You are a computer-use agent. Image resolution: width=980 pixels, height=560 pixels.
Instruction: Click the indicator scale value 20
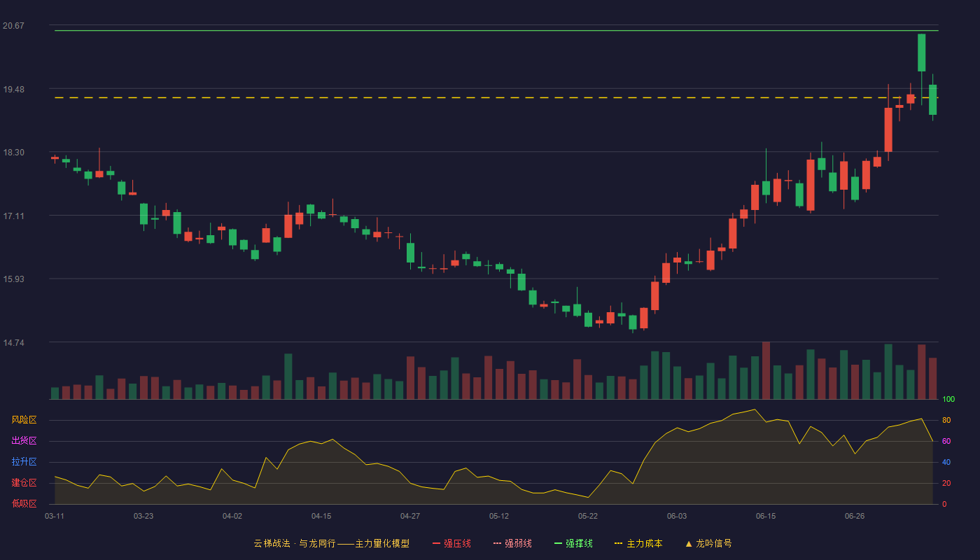[x=946, y=483]
